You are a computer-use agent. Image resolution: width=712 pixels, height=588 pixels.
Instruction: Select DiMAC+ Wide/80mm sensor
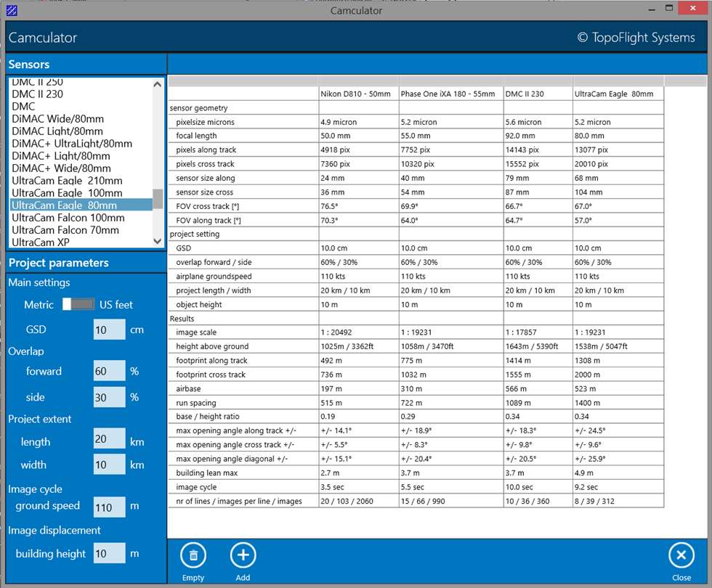point(61,168)
